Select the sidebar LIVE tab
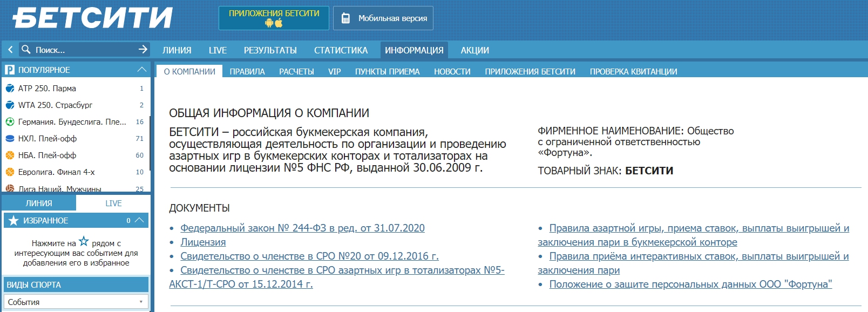 pos(113,203)
